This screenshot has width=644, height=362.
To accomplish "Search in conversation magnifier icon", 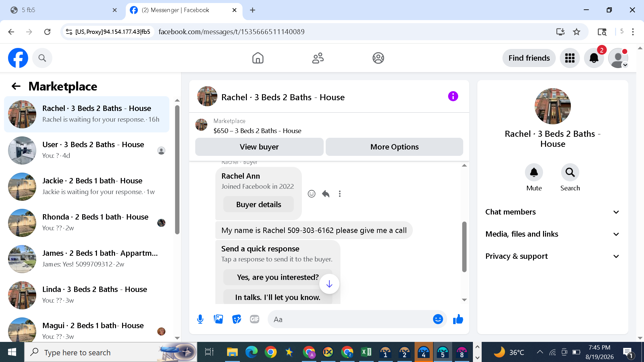I will pyautogui.click(x=570, y=172).
